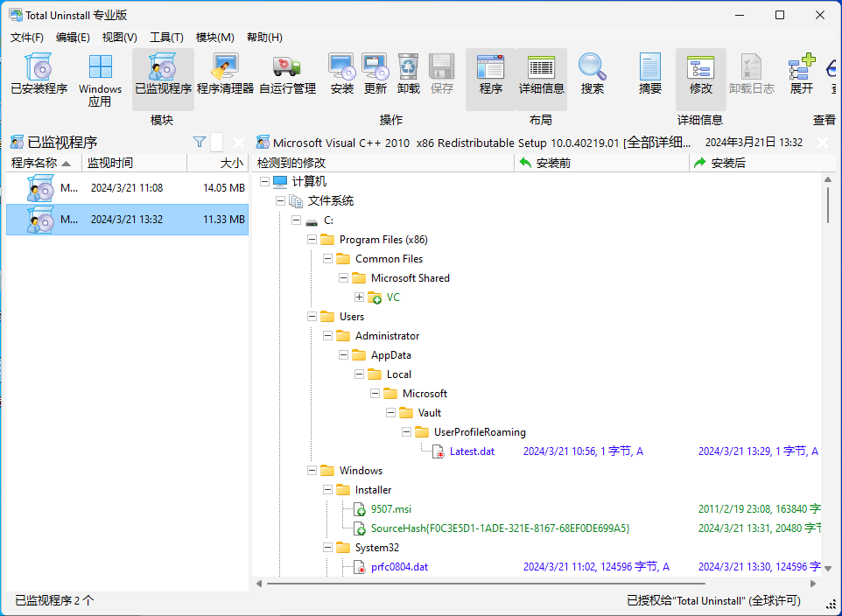
Task: Click the 检测到的修改 column header
Action: pyautogui.click(x=382, y=163)
